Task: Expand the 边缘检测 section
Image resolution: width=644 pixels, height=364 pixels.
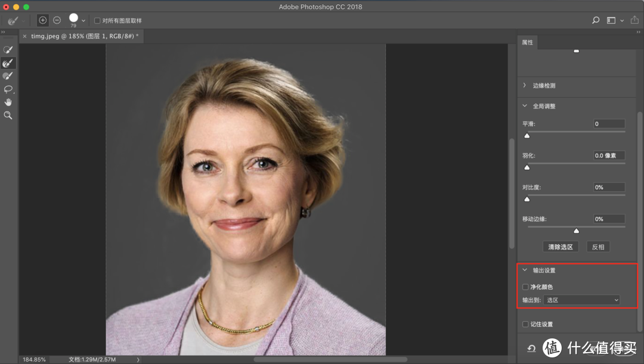Action: [x=525, y=85]
